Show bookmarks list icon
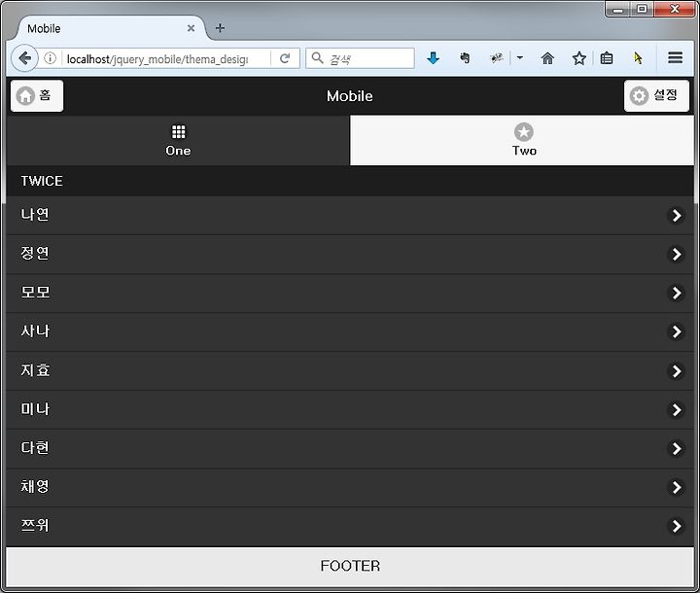Screen dimensions: 700x593 click(x=607, y=58)
